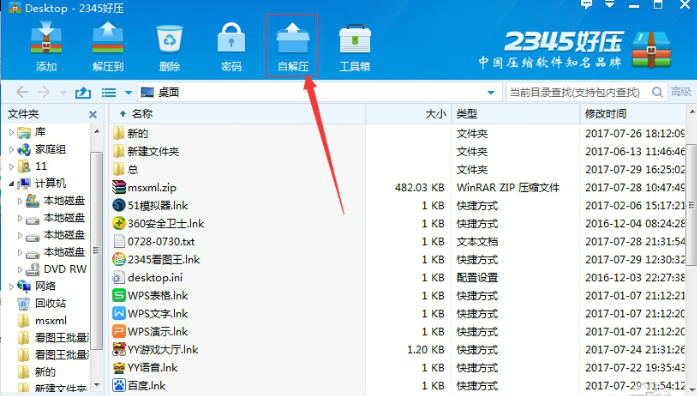Click the 配置设置 type cell
The image size is (697, 396).
pyautogui.click(x=477, y=277)
